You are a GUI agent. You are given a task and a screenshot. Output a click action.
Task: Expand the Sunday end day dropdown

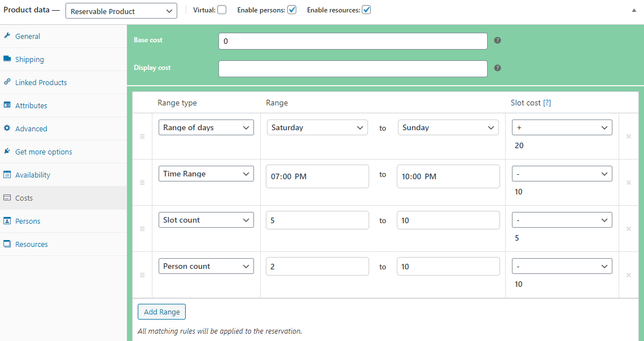448,128
